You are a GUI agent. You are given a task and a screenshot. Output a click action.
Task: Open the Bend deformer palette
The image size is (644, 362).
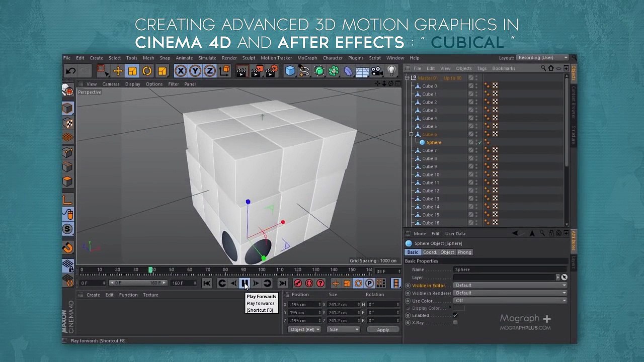coord(348,71)
